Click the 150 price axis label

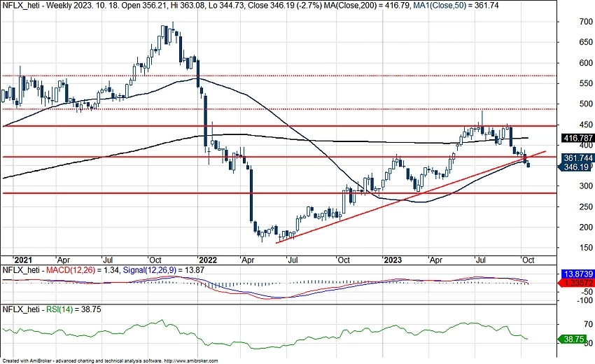point(586,248)
